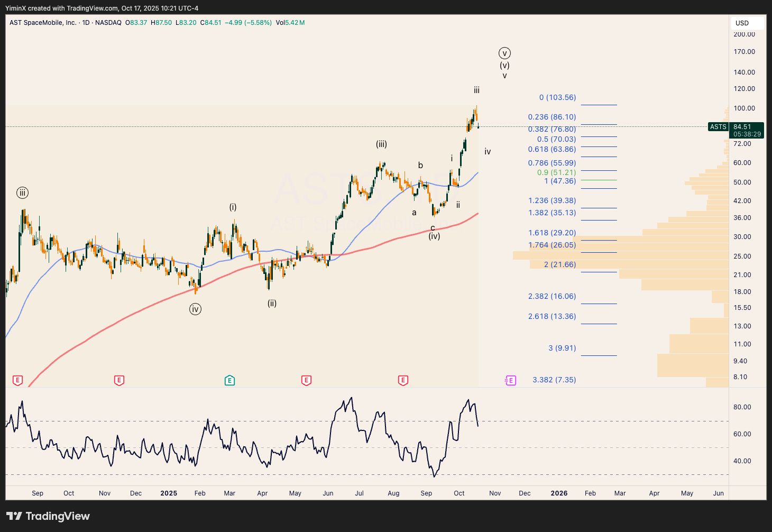Click the Fibonacci label 0.786 (55.99)
772x532 pixels.
coord(552,163)
